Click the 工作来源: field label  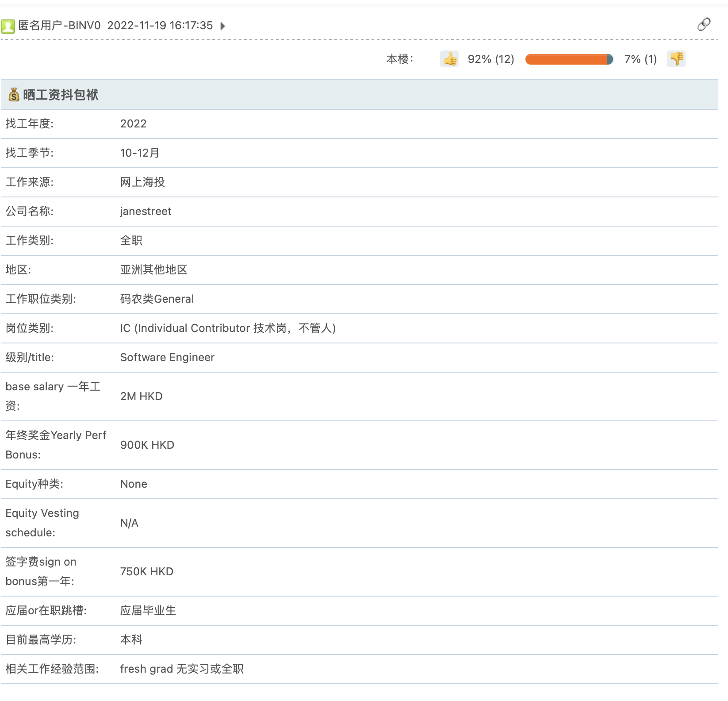(30, 182)
